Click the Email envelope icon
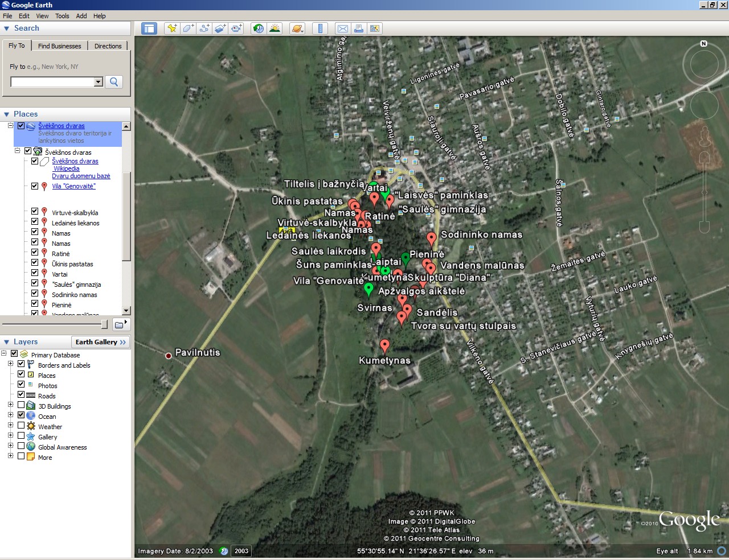This screenshot has width=729, height=560. [343, 28]
